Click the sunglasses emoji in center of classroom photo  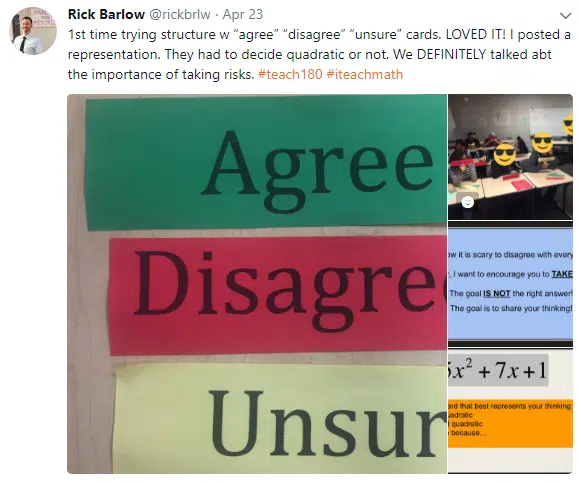[505, 154]
